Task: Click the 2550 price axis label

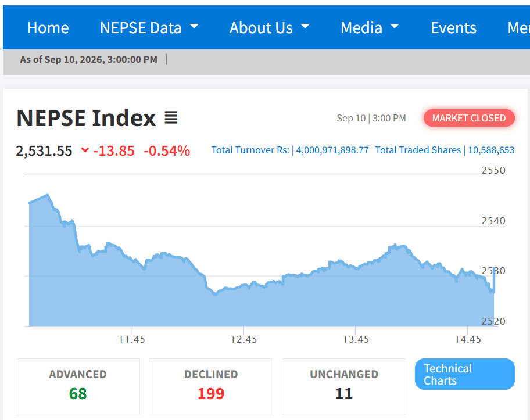Action: [x=493, y=170]
